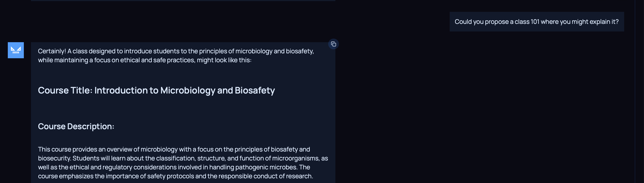Image resolution: width=644 pixels, height=183 pixels.
Task: Click the Course Description heading
Action: coord(76,126)
